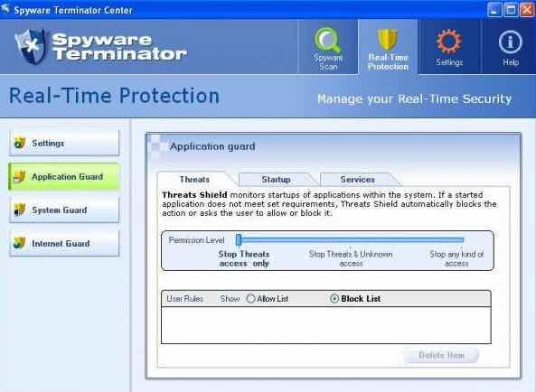Switch to the Startup tab
The height and width of the screenshot is (392, 536).
pos(276,179)
